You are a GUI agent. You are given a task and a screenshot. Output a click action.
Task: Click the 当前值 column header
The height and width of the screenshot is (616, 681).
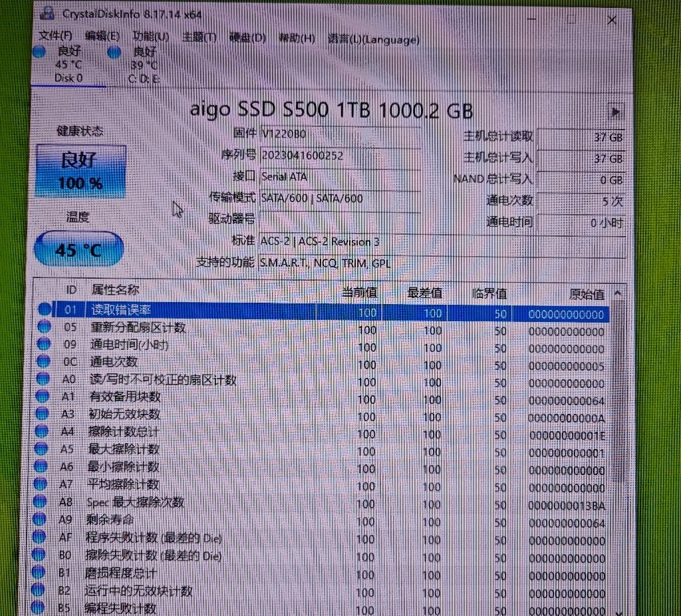pos(359,292)
